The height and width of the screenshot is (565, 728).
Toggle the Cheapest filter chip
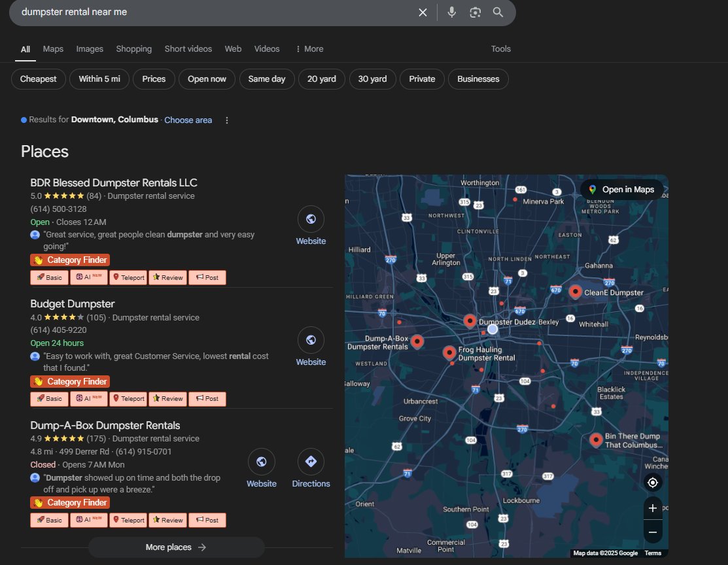point(38,79)
